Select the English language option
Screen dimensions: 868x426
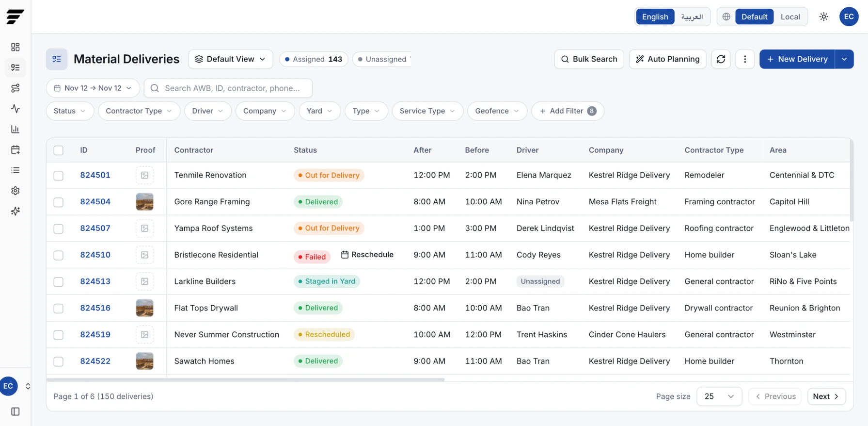(x=655, y=16)
